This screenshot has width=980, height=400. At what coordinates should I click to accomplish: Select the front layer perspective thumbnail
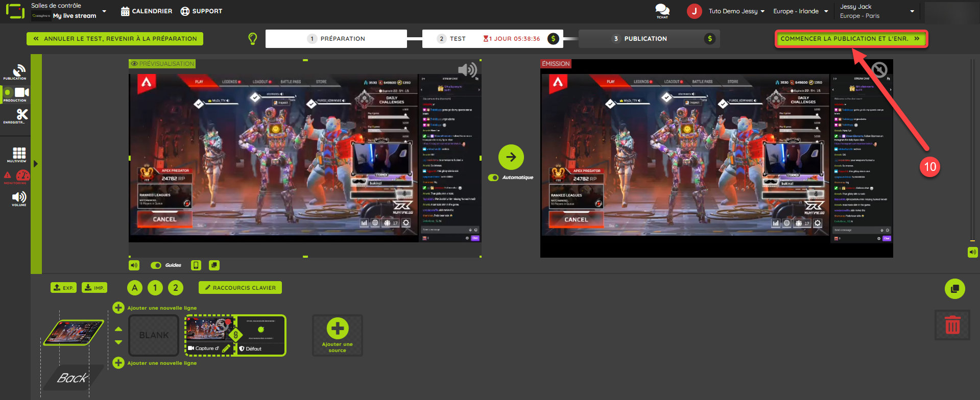[74, 333]
